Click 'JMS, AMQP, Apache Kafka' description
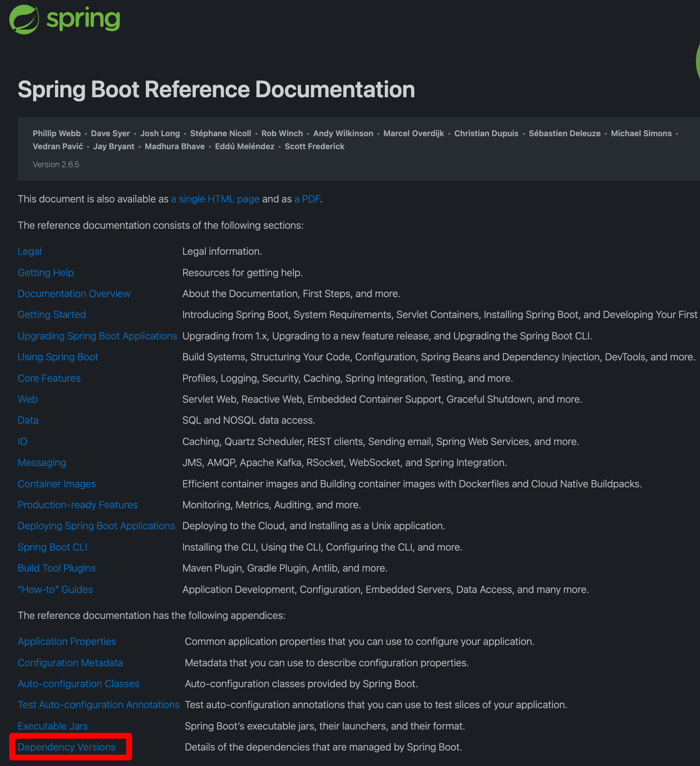The width and height of the screenshot is (700, 766). click(x=345, y=463)
